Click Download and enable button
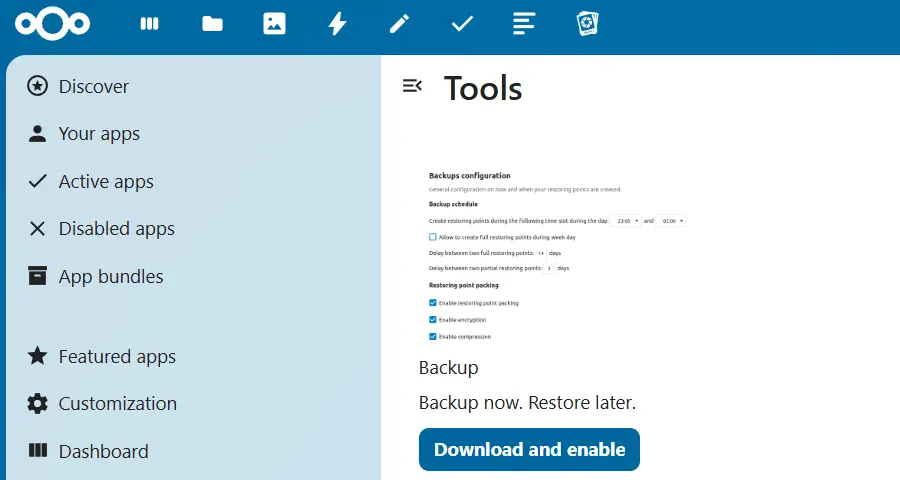Screen dimensions: 900x480 tap(529, 450)
